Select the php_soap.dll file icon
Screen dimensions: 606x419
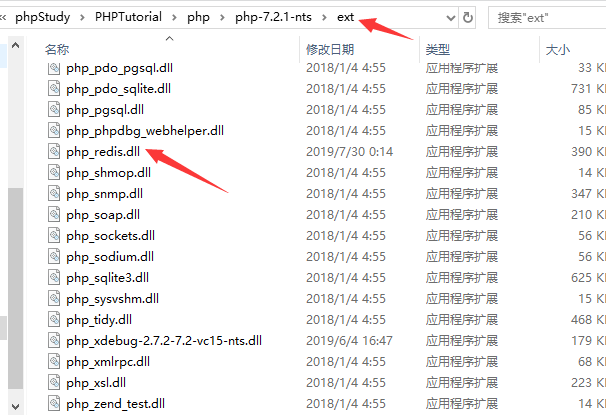54,214
